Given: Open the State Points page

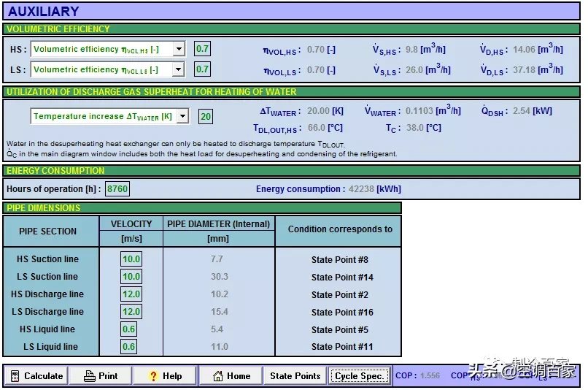Looking at the screenshot, I should 295,375.
